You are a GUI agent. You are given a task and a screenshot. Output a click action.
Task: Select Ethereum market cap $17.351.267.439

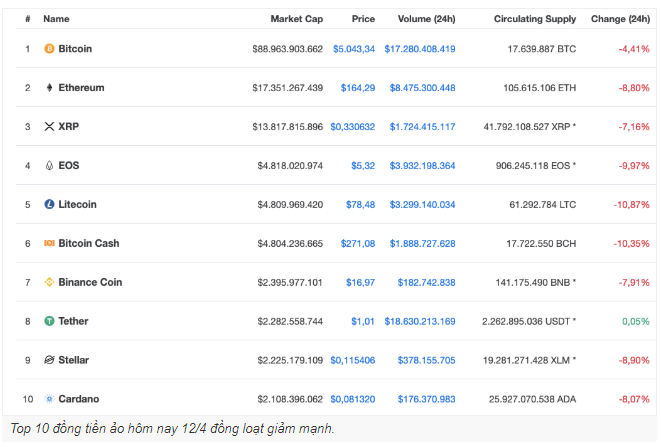tap(288, 88)
